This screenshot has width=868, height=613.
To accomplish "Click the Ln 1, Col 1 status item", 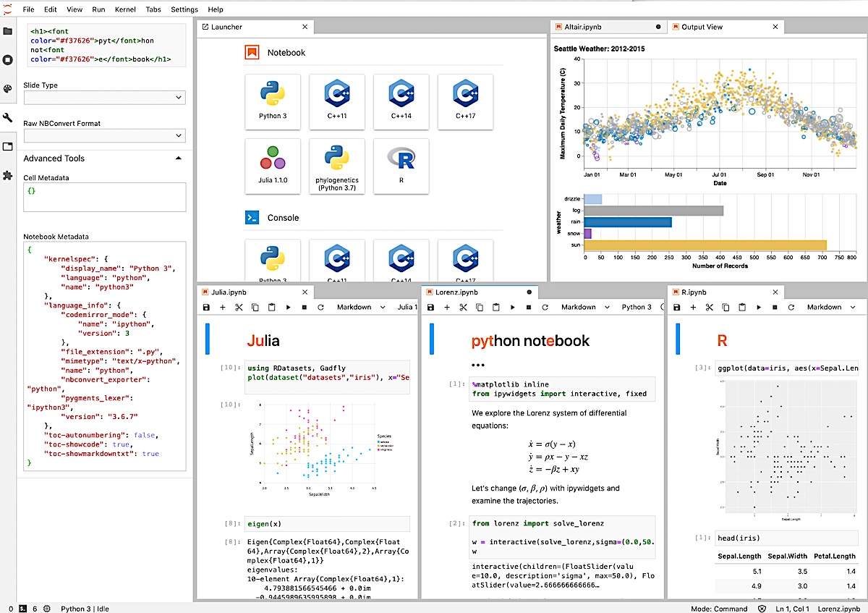I will pyautogui.click(x=792, y=609).
